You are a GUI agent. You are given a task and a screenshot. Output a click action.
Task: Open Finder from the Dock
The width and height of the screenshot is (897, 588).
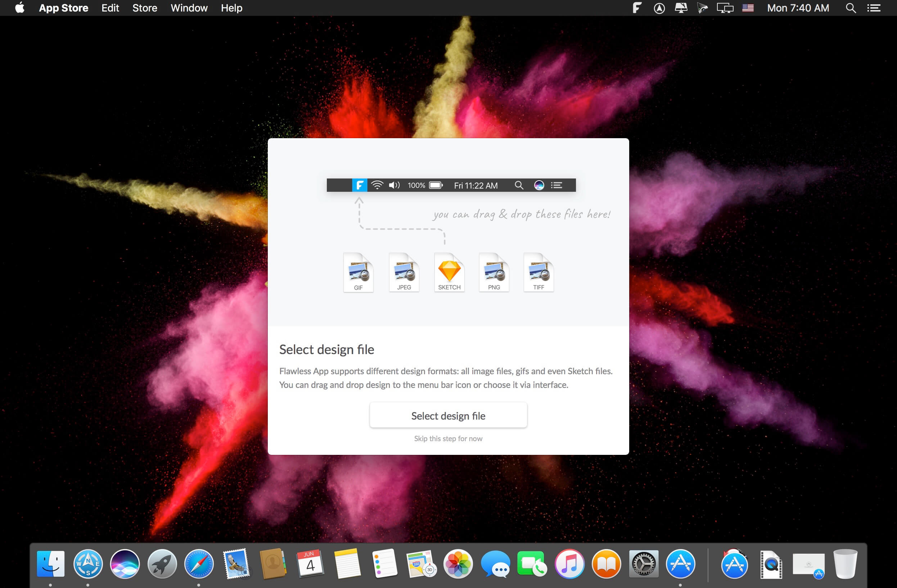pos(50,564)
